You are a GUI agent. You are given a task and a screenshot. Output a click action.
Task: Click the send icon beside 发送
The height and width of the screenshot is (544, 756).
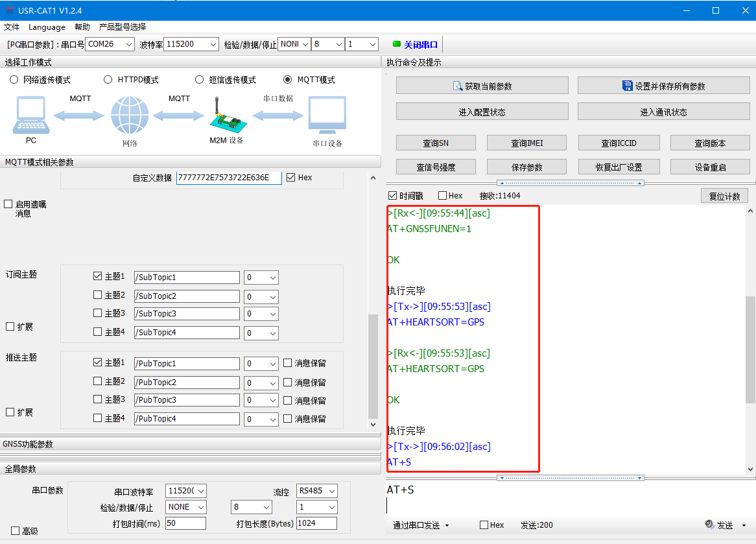709,525
